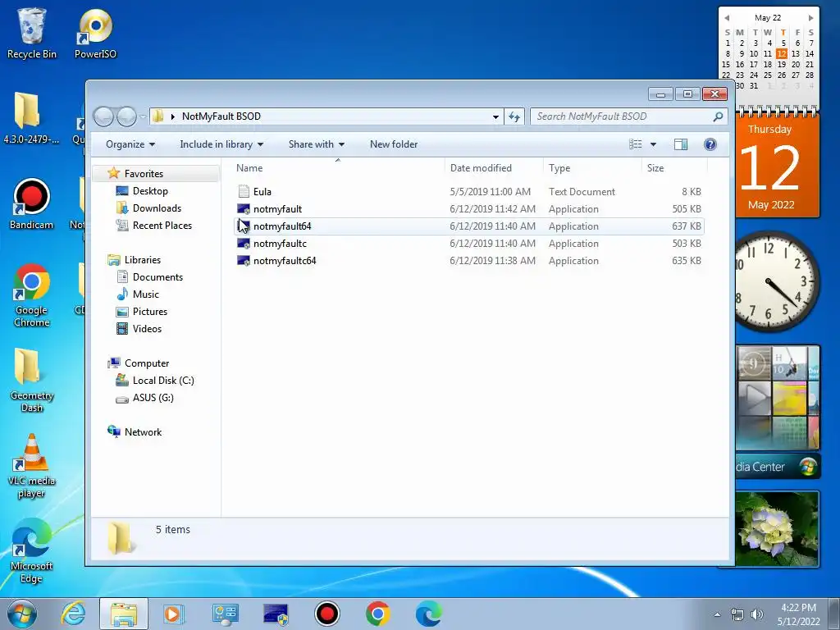The height and width of the screenshot is (630, 840).
Task: Sort files by the Type column
Action: click(592, 167)
